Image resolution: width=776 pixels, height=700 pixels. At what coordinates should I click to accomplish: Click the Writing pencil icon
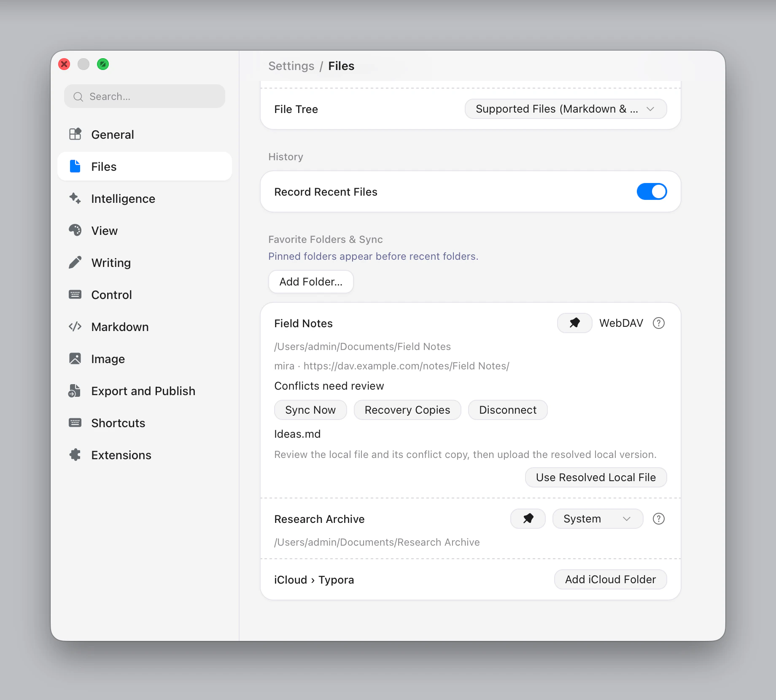pos(75,262)
